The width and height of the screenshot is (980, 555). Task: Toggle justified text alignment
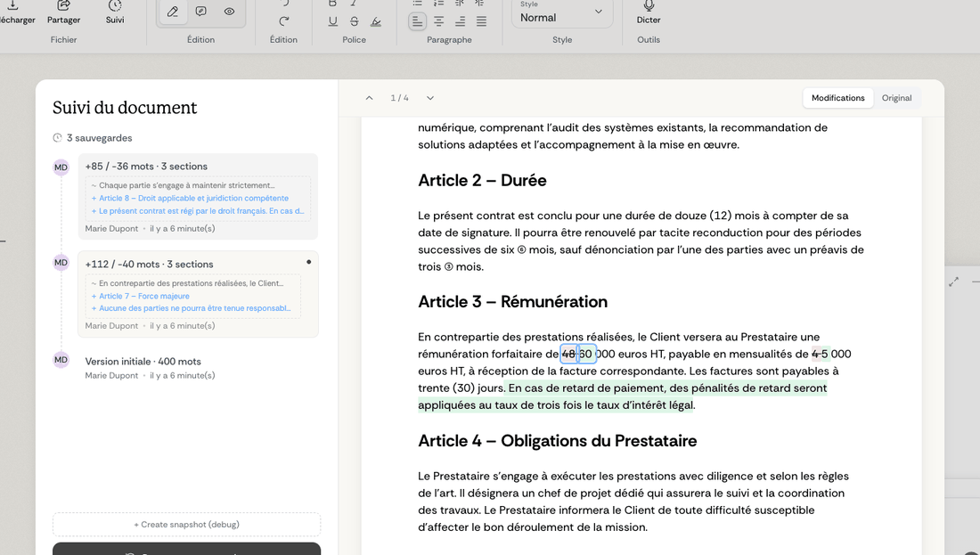[481, 21]
